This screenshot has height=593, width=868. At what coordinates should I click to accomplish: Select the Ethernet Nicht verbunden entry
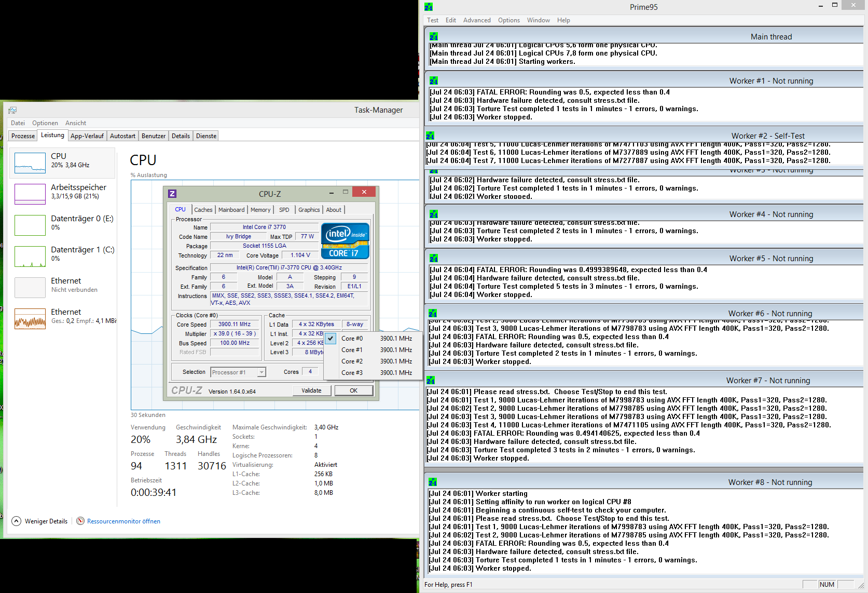click(x=62, y=287)
